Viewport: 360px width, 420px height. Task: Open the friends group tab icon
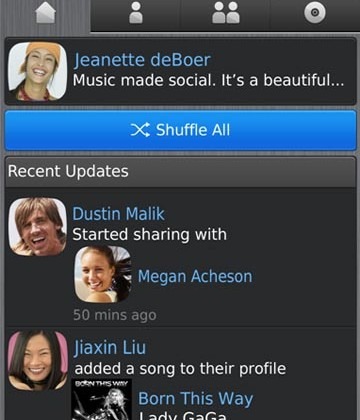[226, 13]
